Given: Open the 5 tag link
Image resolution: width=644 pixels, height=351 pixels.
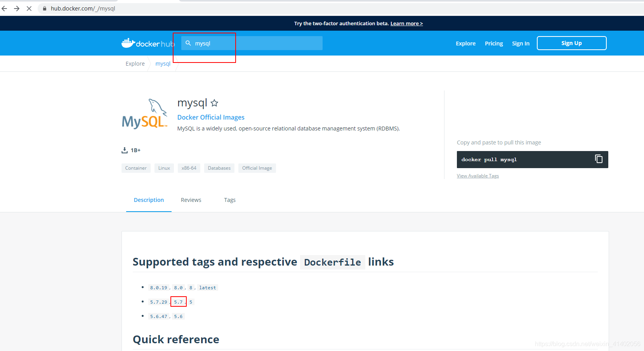Looking at the screenshot, I should (191, 302).
